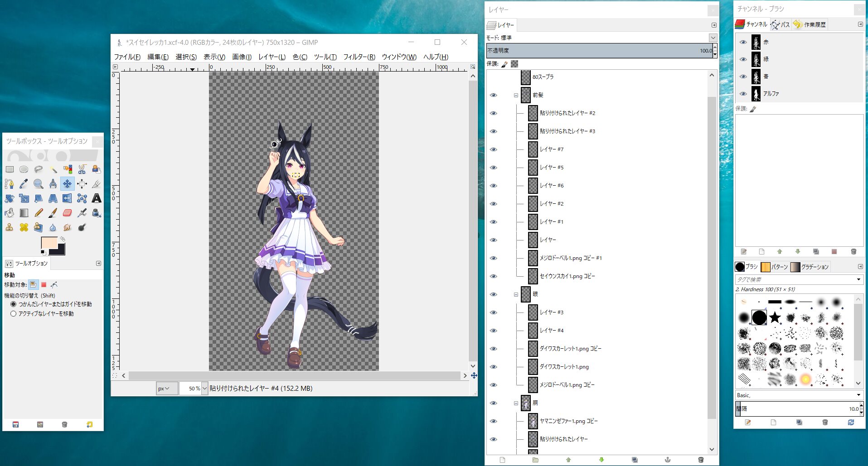Image resolution: width=868 pixels, height=466 pixels.
Task: Hide the アルファ alpha channel
Action: pos(743,94)
